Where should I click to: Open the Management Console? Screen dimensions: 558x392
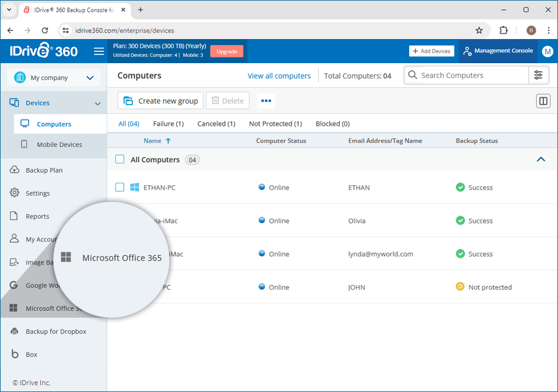click(498, 51)
